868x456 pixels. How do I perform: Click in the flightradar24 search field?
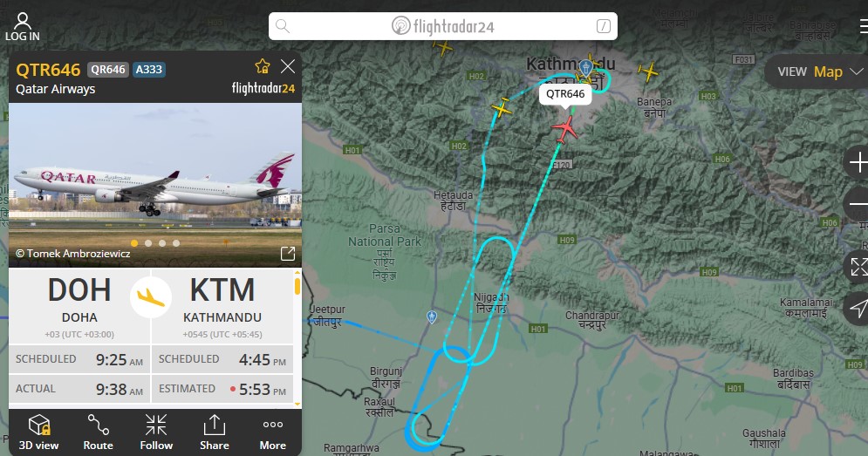pos(443,26)
